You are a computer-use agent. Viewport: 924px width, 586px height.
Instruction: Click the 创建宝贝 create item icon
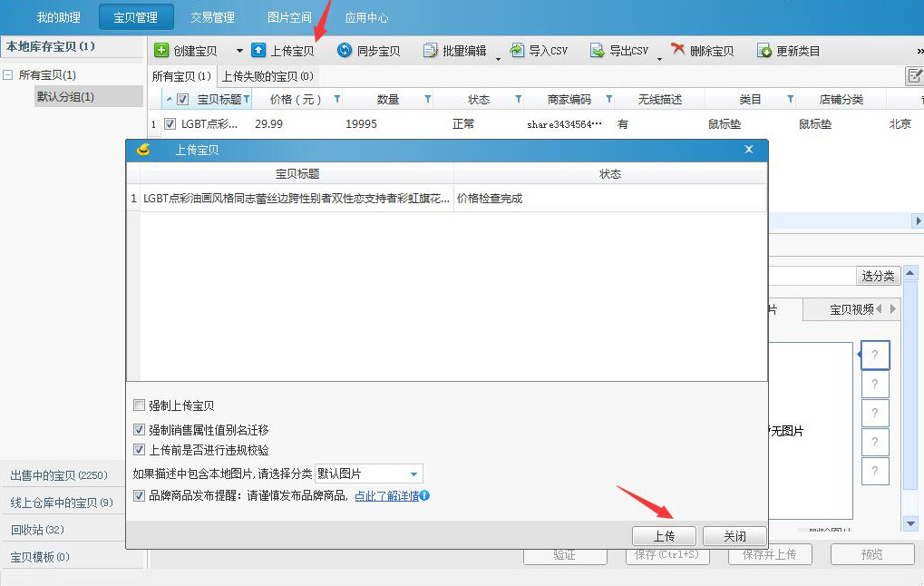(x=161, y=51)
